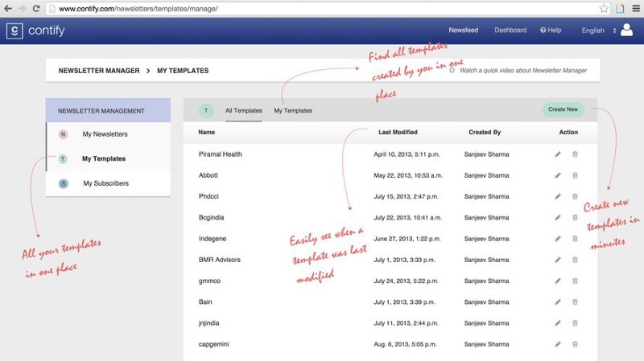Click the Abbott template name
Image resolution: width=644 pixels, height=361 pixels.
[208, 175]
